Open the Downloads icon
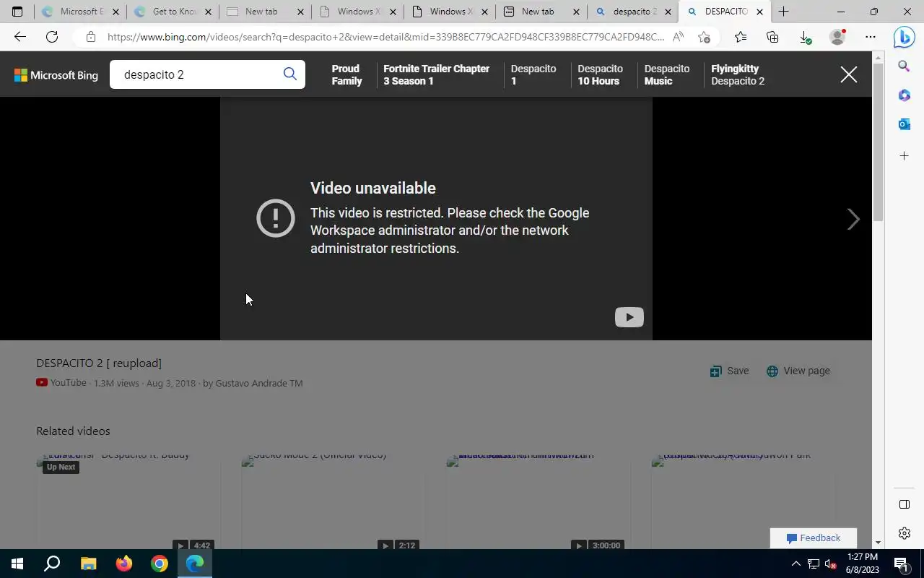924x578 pixels. (x=805, y=37)
